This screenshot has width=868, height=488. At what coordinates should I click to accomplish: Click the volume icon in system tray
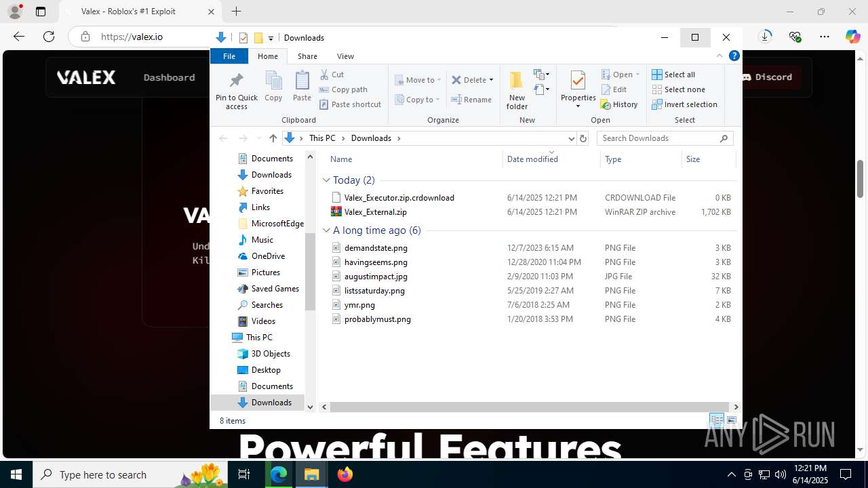tap(780, 474)
